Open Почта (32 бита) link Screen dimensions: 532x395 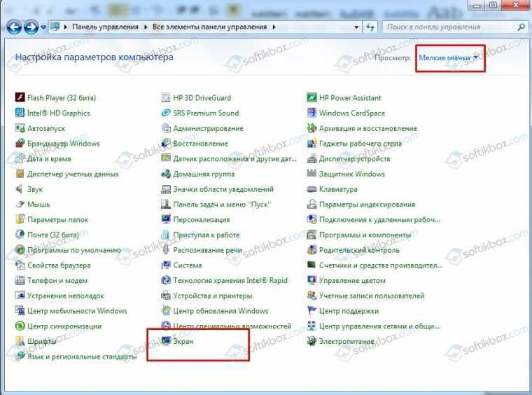(53, 235)
